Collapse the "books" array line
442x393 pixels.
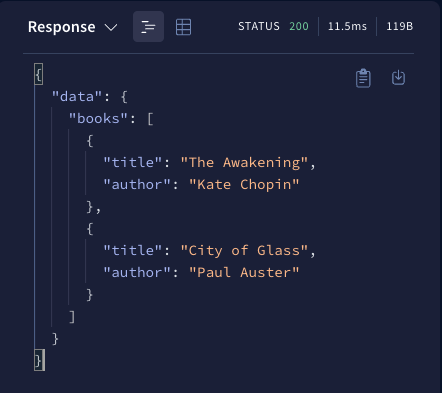[x=111, y=119]
